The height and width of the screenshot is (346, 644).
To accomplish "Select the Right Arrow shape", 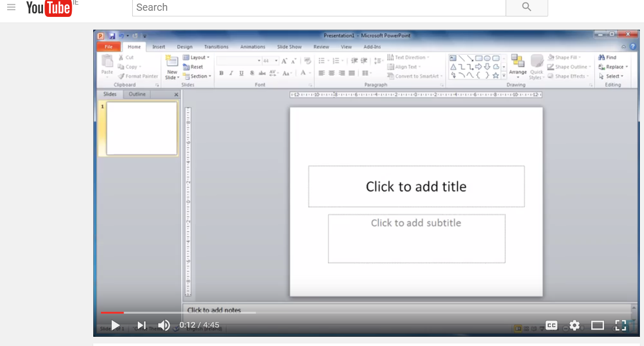I will coord(479,67).
